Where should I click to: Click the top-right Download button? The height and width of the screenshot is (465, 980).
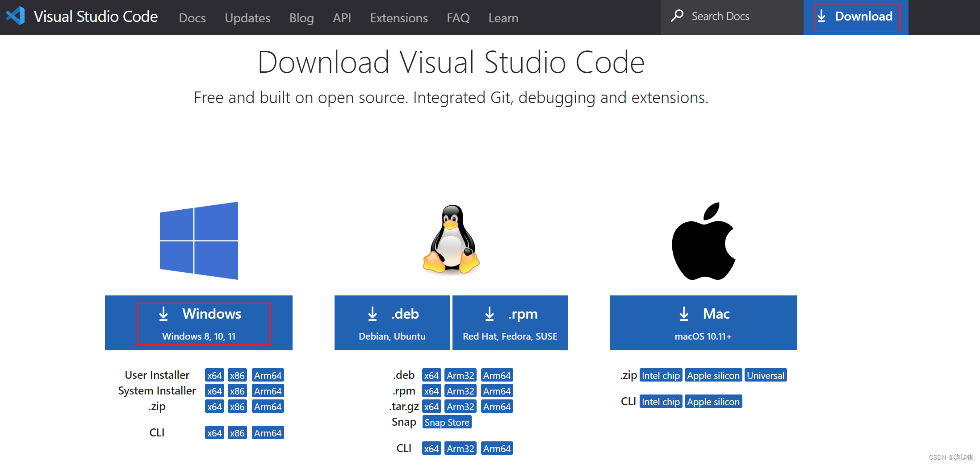pyautogui.click(x=856, y=17)
